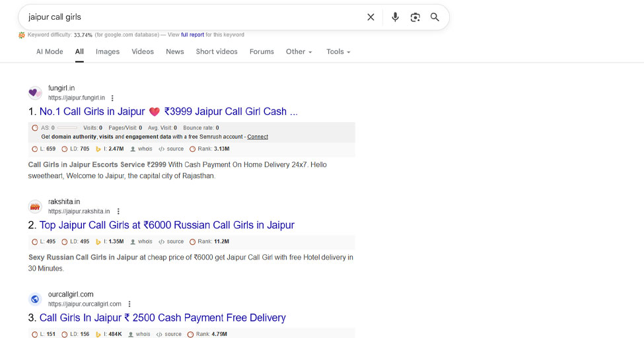Screen dimensions: 644x338
Task: Open the Tools dropdown
Action: (x=338, y=51)
